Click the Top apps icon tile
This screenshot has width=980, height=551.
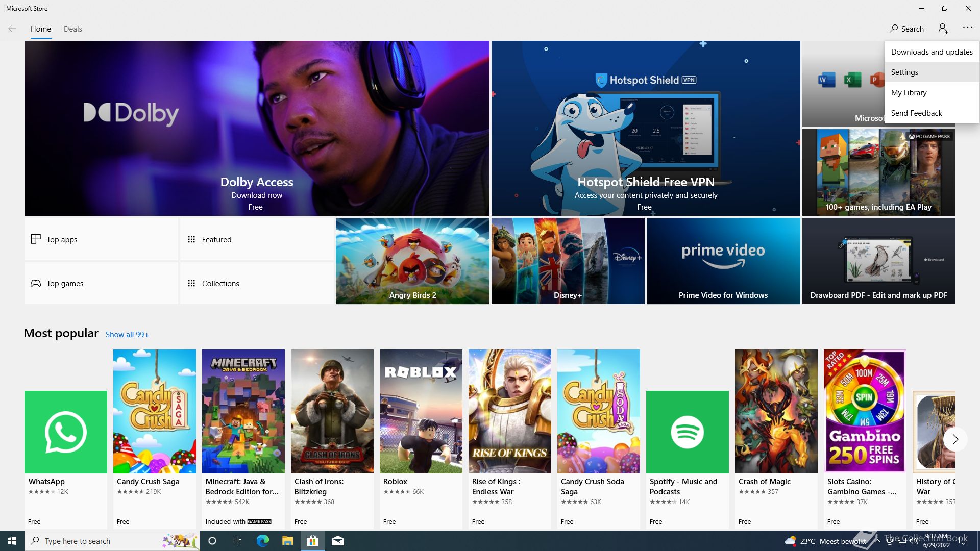point(101,239)
